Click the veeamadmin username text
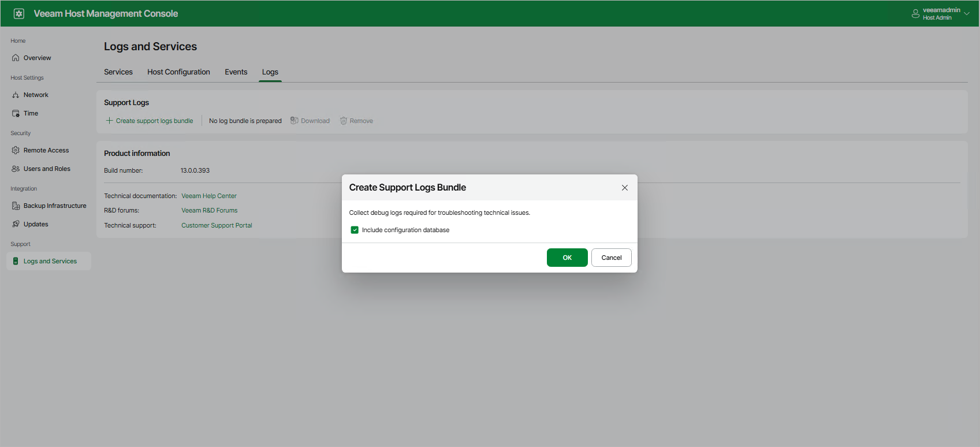The height and width of the screenshot is (447, 980). (x=941, y=10)
